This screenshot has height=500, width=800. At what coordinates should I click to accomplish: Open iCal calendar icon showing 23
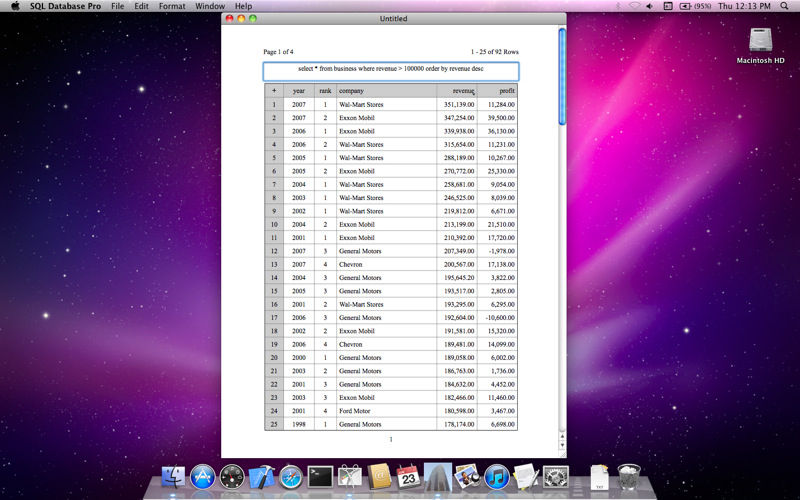(x=408, y=478)
